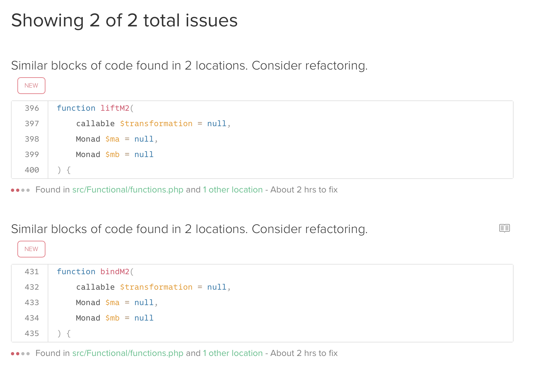Viewport: 540px width, 392px height.
Task: Click NEW badge above liftM2 code block
Action: pyautogui.click(x=31, y=86)
